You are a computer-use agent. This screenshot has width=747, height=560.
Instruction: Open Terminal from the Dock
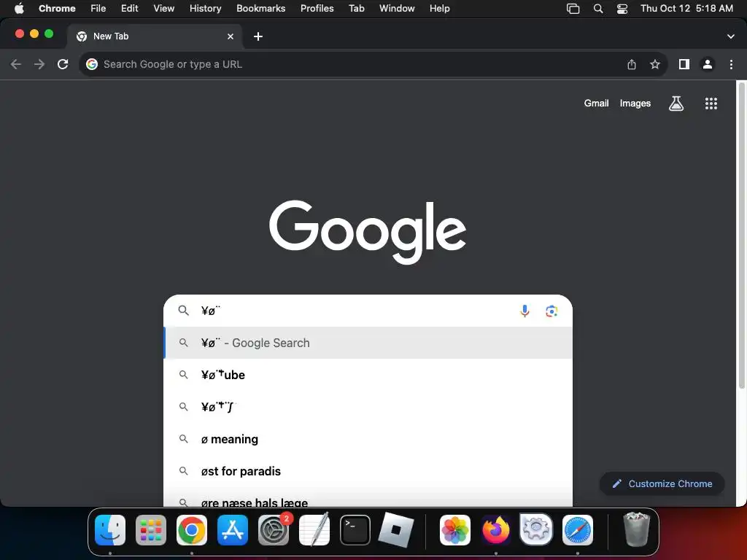pyautogui.click(x=355, y=530)
